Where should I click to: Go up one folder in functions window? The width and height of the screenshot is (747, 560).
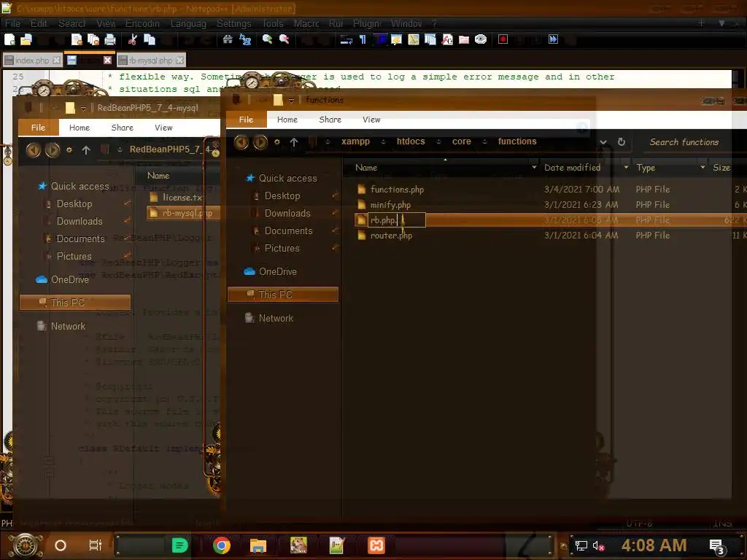294,142
